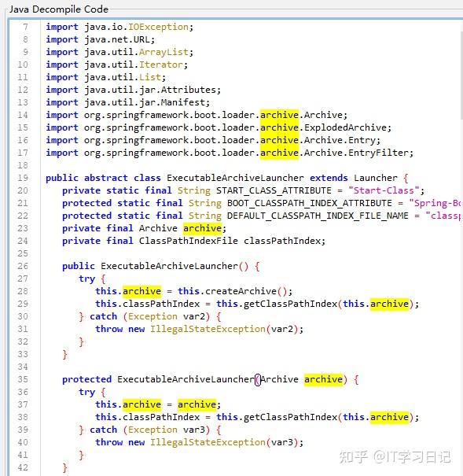Click java.io.IOException import text
Screen dimensions: 463x476
point(136,27)
